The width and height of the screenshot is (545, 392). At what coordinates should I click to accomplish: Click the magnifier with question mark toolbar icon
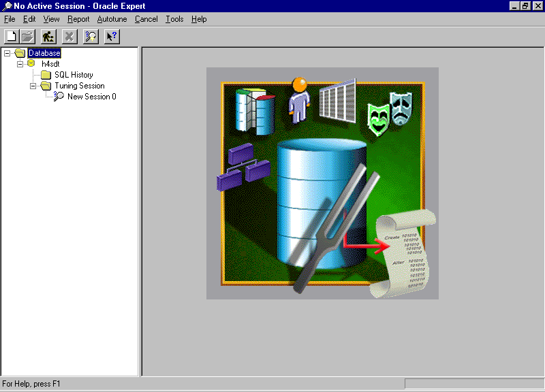[x=90, y=36]
